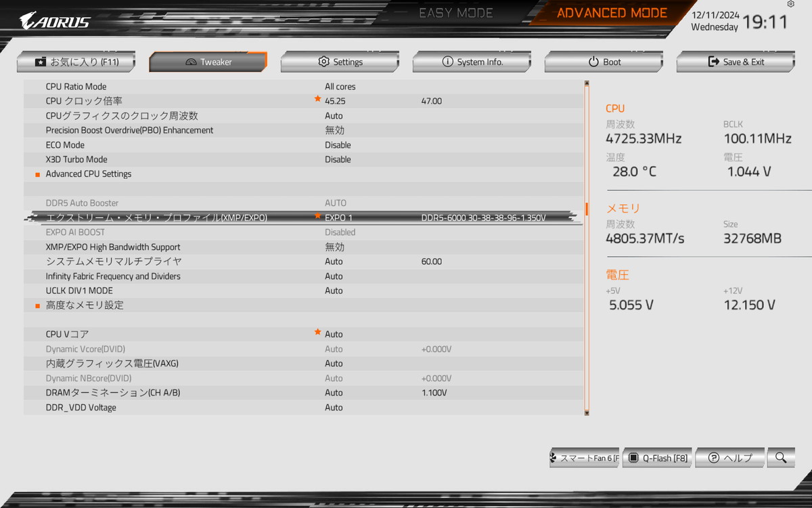
Task: Click the 1.100V DRAM termination value
Action: (x=434, y=393)
